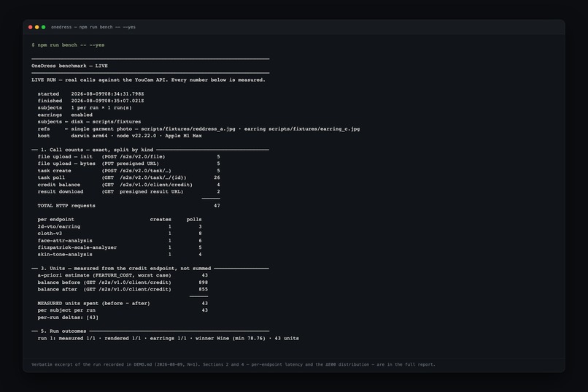
Task: Click the 'earrings enabled' line
Action: (65, 115)
